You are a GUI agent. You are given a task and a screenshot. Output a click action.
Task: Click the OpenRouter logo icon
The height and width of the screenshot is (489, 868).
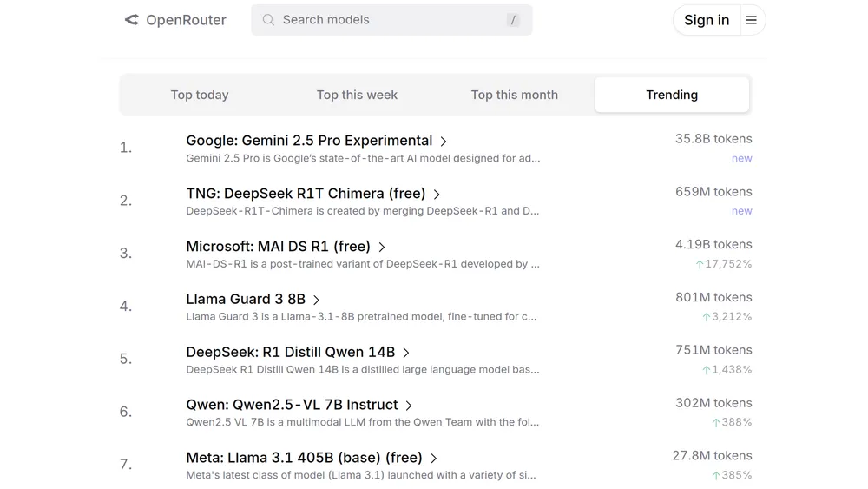(132, 20)
